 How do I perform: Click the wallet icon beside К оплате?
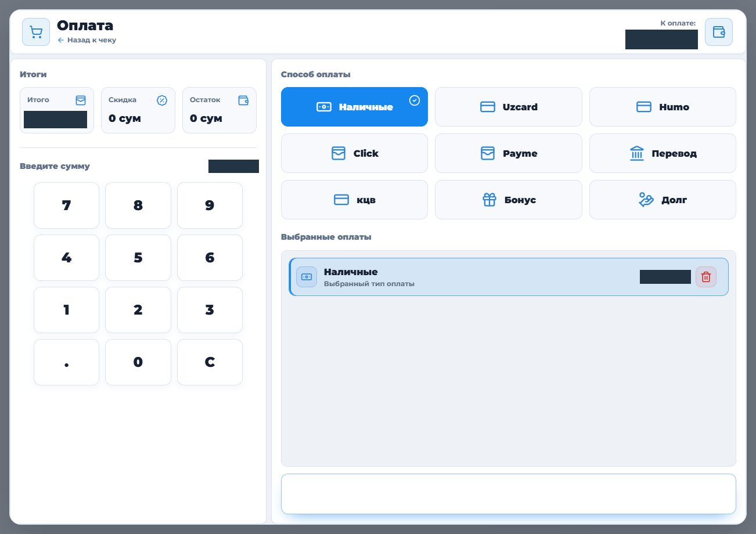719,32
